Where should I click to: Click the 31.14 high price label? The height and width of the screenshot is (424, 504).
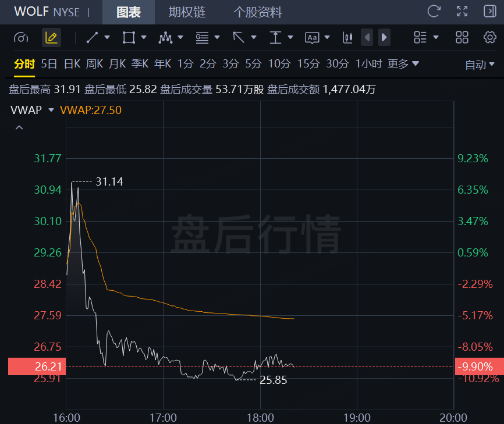pyautogui.click(x=109, y=181)
